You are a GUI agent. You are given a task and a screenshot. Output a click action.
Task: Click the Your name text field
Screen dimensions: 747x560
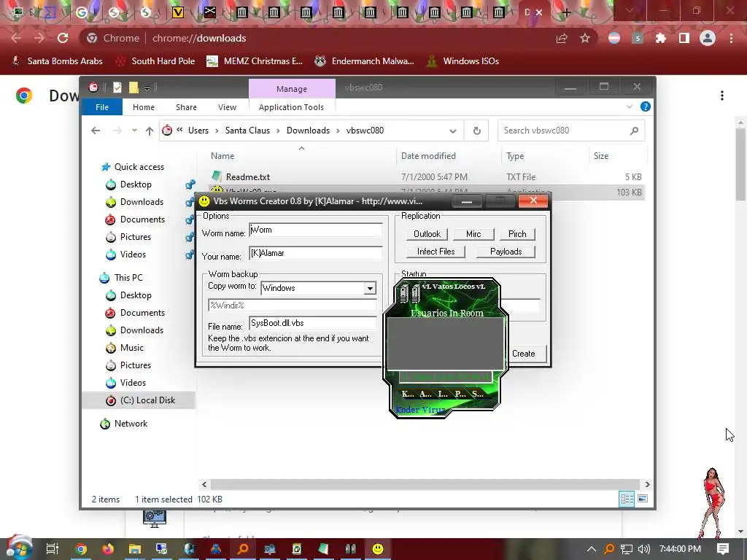coord(315,253)
